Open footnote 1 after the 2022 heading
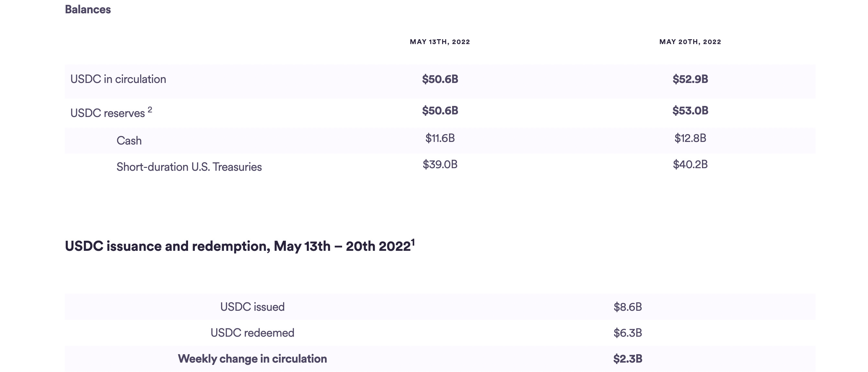The image size is (868, 372). [x=413, y=242]
